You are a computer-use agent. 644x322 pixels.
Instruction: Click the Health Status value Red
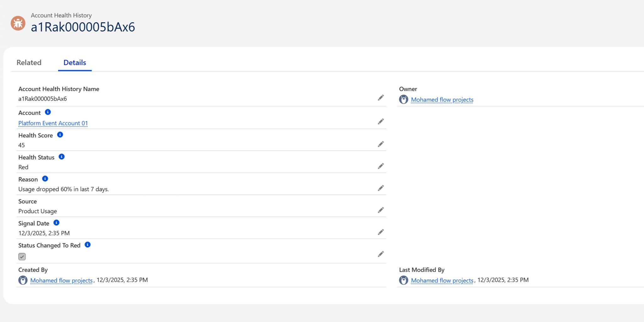pyautogui.click(x=23, y=167)
